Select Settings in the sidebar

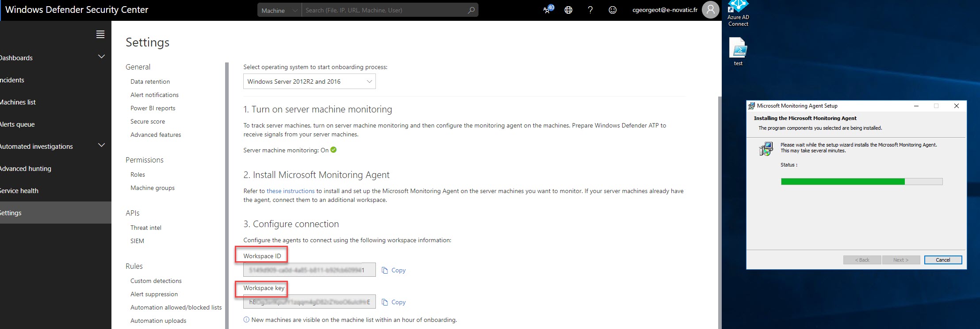point(56,213)
